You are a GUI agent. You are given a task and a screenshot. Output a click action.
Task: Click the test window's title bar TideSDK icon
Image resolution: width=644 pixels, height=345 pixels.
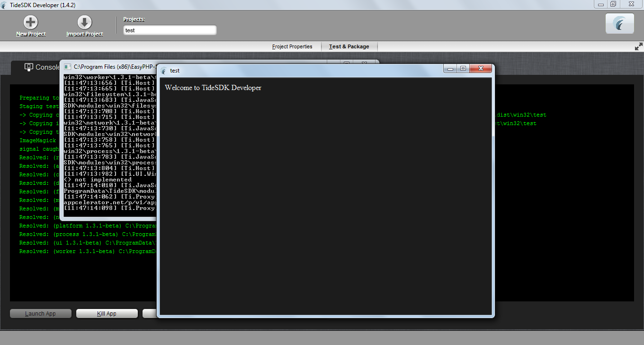[x=164, y=71]
